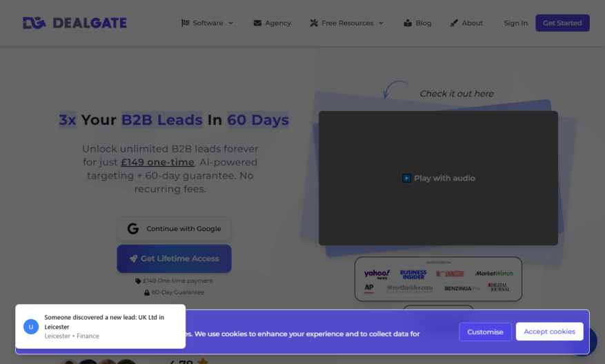Click the About pen icon

(454, 23)
